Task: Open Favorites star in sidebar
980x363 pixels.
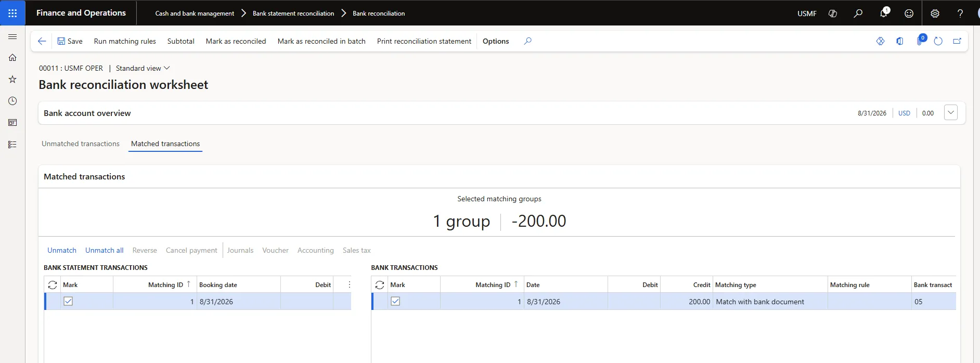Action: tap(12, 80)
